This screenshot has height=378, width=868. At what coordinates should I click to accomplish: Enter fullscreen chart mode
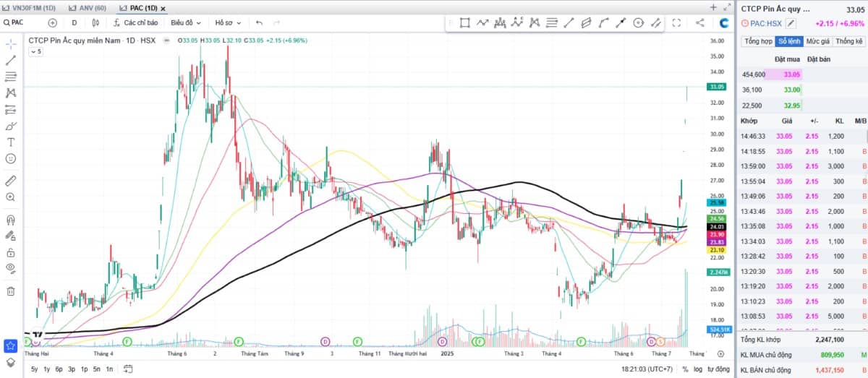(x=676, y=23)
